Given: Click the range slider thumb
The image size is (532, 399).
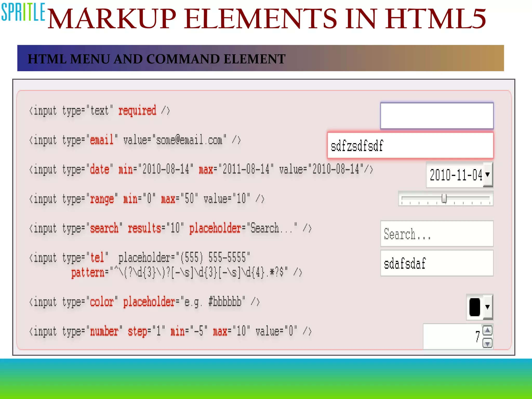Looking at the screenshot, I should [x=444, y=198].
